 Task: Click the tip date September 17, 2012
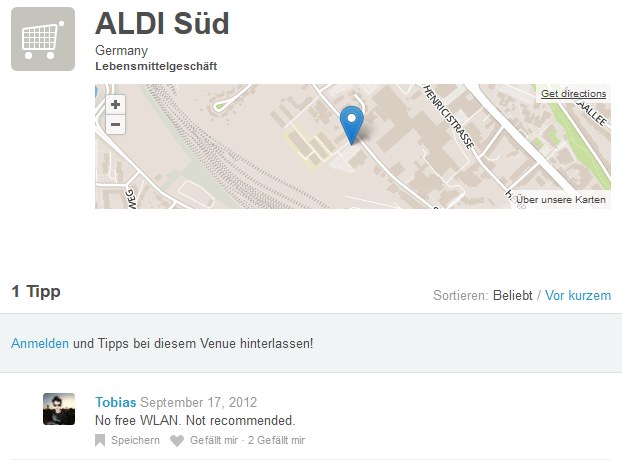(199, 402)
